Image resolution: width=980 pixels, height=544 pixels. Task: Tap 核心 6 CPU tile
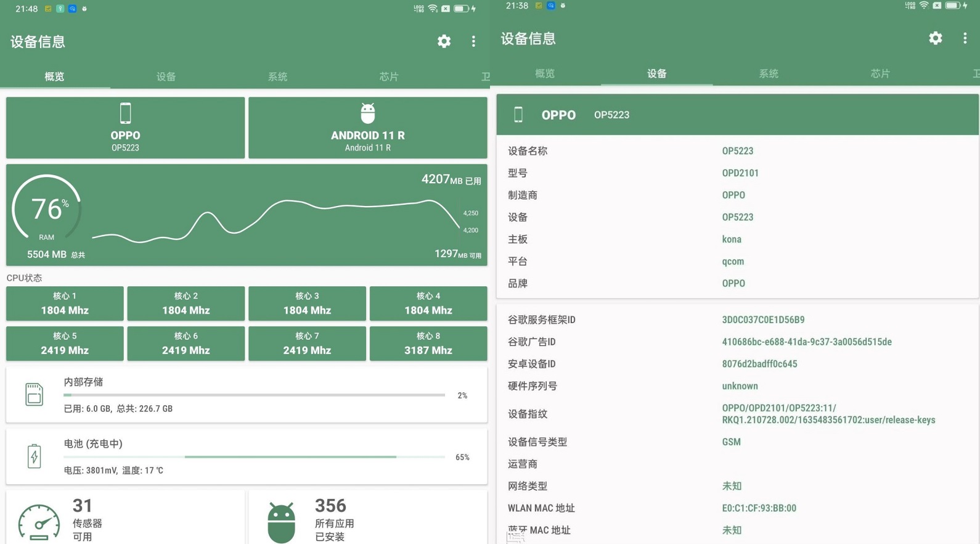point(186,344)
